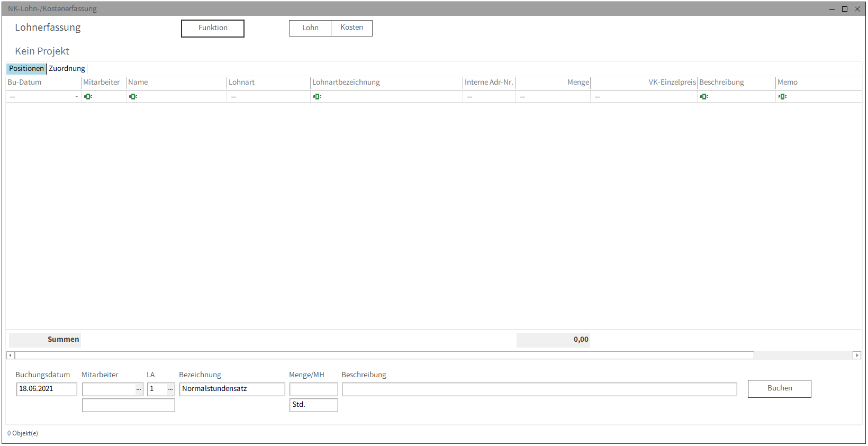Sort by Mitarbeiter column header
The width and height of the screenshot is (868, 446).
point(104,83)
